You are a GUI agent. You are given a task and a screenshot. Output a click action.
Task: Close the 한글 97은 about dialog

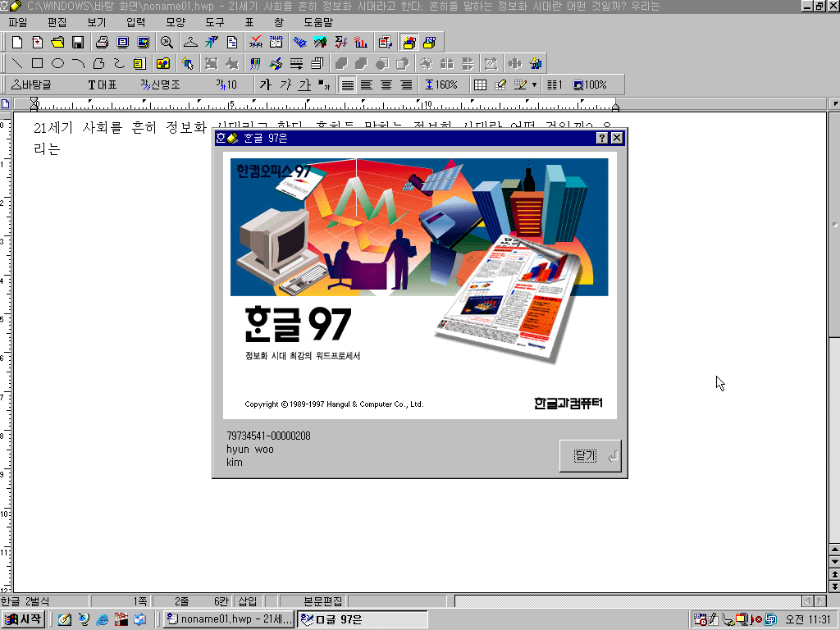point(617,138)
